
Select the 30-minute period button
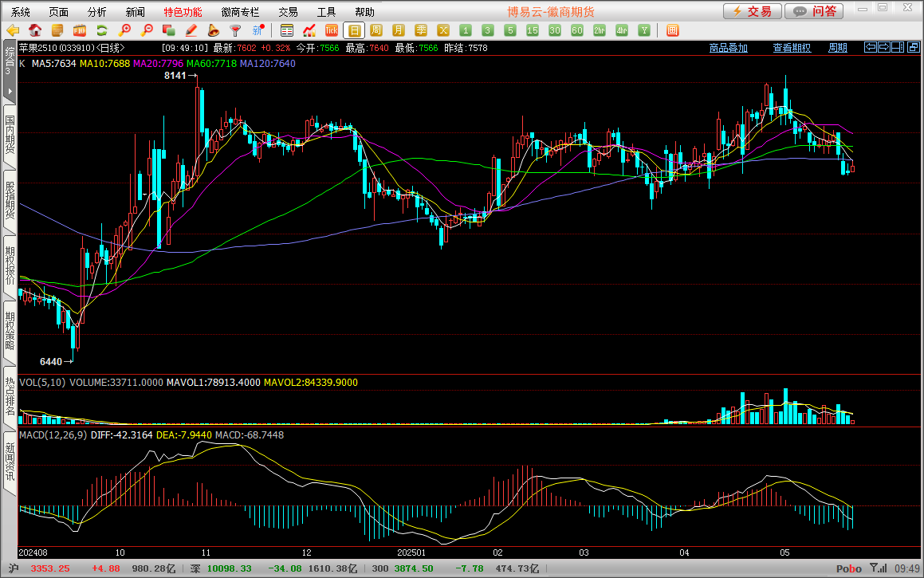[555, 30]
